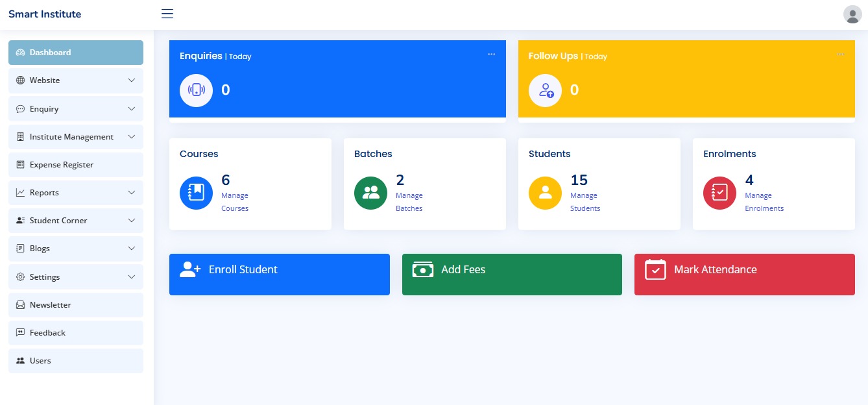Open the Enquiries card three-dot menu
Image resolution: width=868 pixels, height=405 pixels.
pyautogui.click(x=491, y=55)
